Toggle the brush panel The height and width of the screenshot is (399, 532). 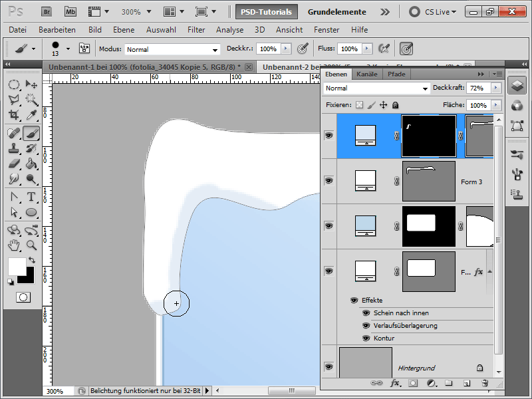coord(84,49)
